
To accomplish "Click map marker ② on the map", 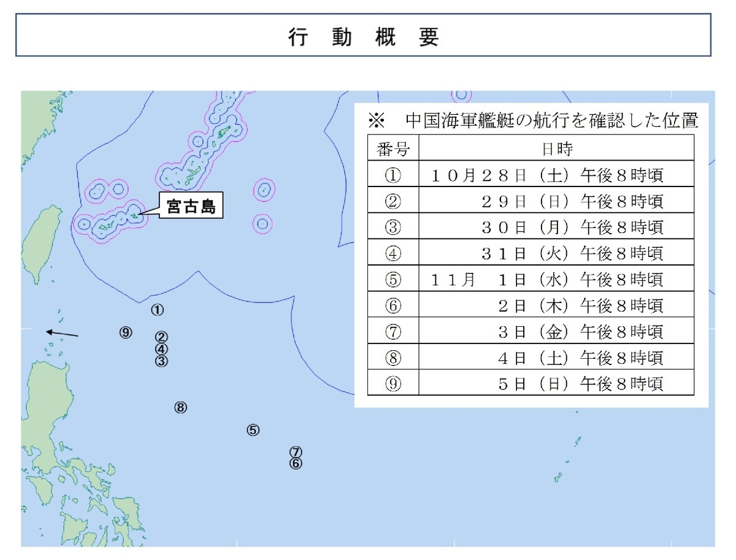I will pos(161,337).
